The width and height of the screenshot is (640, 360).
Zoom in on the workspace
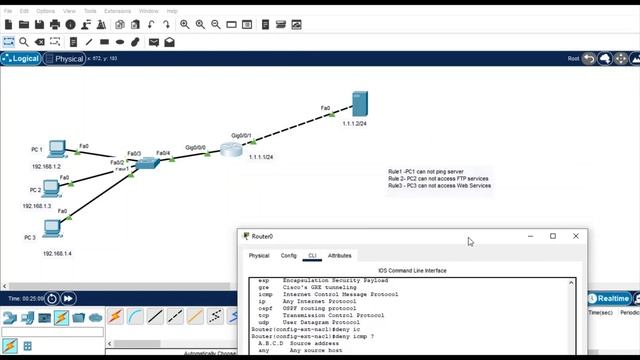[x=184, y=24]
